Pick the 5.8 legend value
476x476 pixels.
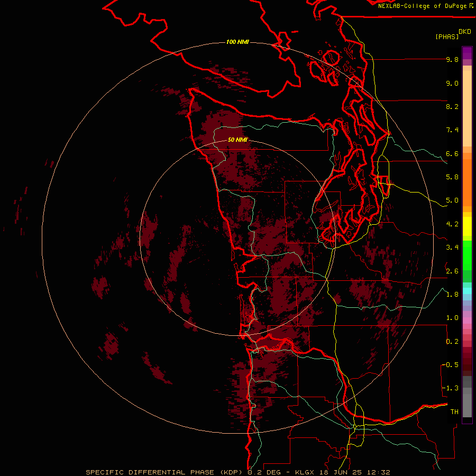click(x=452, y=177)
